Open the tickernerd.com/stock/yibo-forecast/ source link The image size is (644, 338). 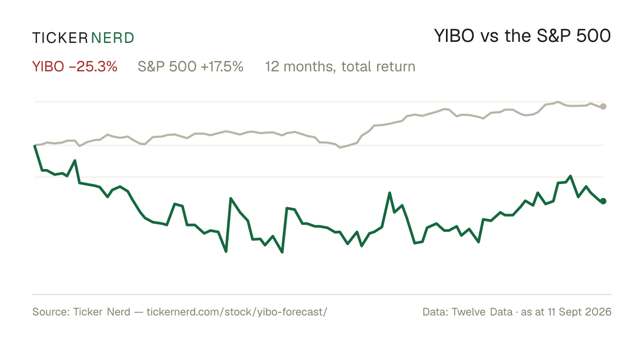236,312
